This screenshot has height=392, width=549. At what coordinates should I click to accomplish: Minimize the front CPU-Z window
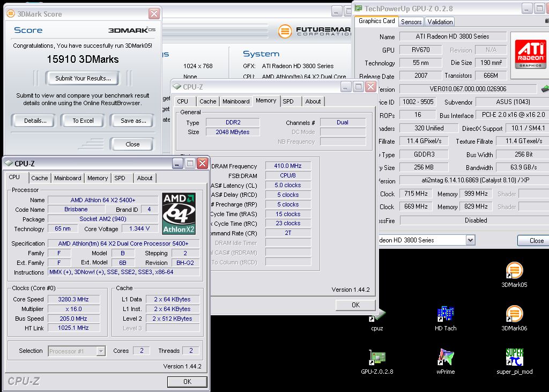tap(177, 163)
